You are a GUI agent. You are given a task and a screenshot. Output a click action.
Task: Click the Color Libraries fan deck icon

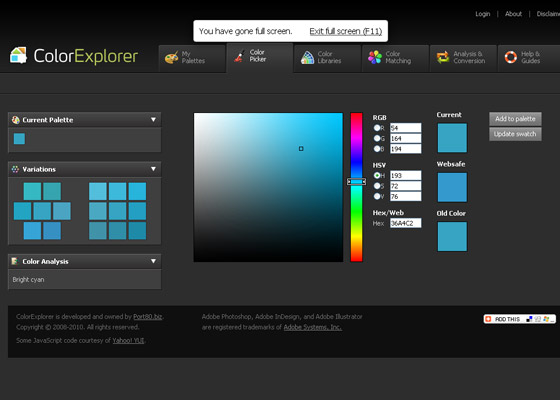307,57
